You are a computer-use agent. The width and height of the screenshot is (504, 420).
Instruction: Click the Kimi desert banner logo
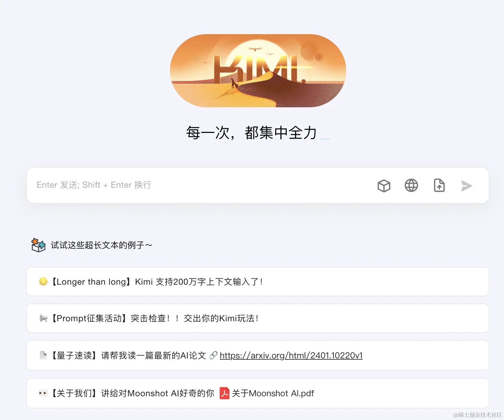click(x=258, y=71)
